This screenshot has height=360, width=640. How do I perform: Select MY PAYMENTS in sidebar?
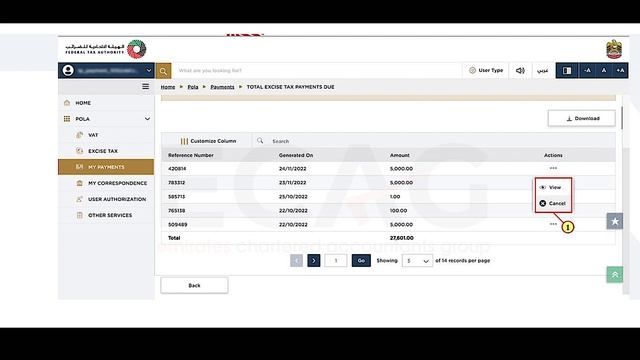106,167
